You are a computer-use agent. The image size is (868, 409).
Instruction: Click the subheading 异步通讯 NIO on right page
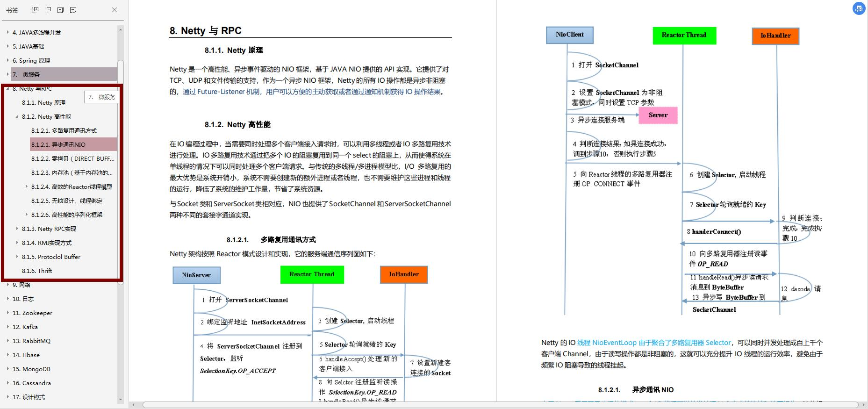[x=653, y=390]
